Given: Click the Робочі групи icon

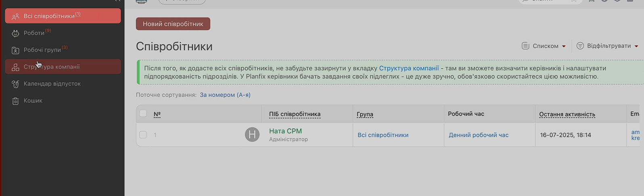Looking at the screenshot, I should click(x=15, y=50).
